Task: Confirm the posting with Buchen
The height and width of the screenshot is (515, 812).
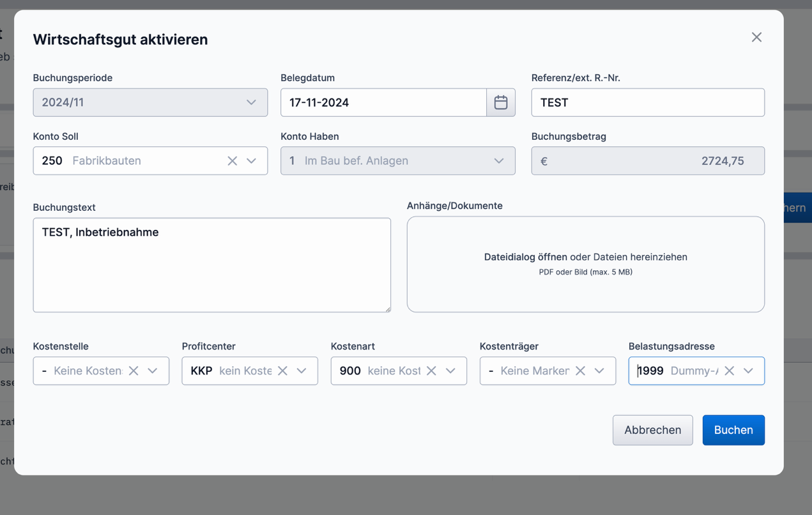Action: tap(733, 430)
